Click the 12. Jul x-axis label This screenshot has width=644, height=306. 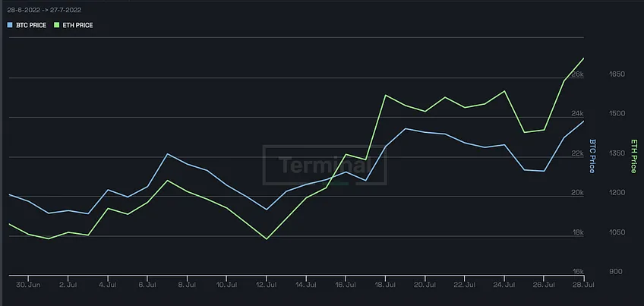pos(266,284)
